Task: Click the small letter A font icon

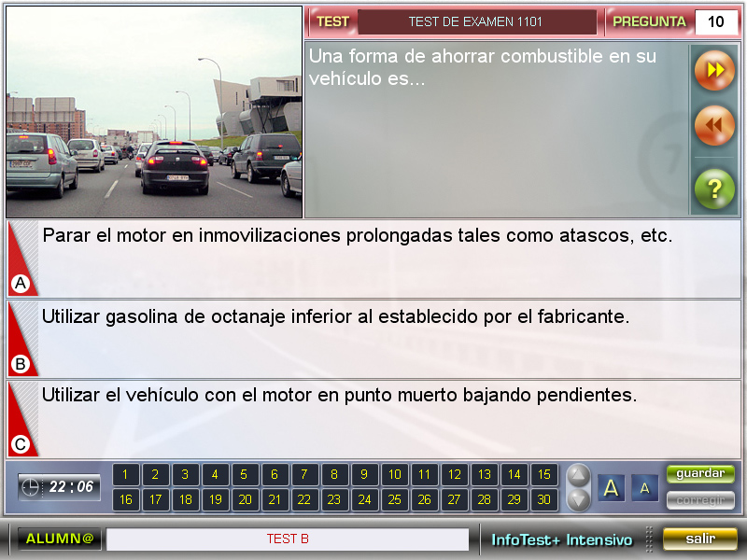Action: click(x=644, y=488)
